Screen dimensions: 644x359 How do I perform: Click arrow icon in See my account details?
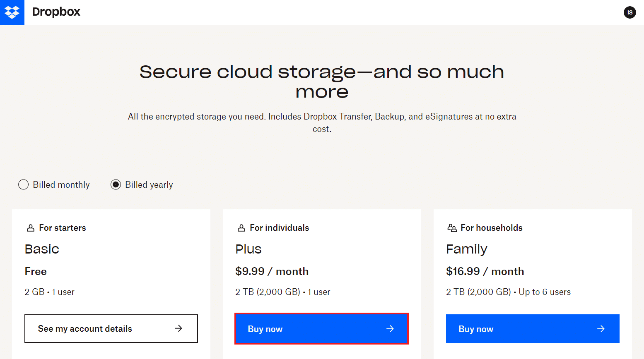[x=178, y=328]
